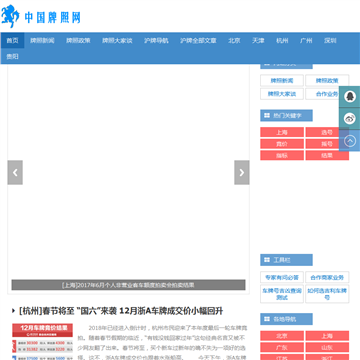The image size is (360, 360).
Task: Click sidebar 牌照新闻 category button
Action: point(282,81)
